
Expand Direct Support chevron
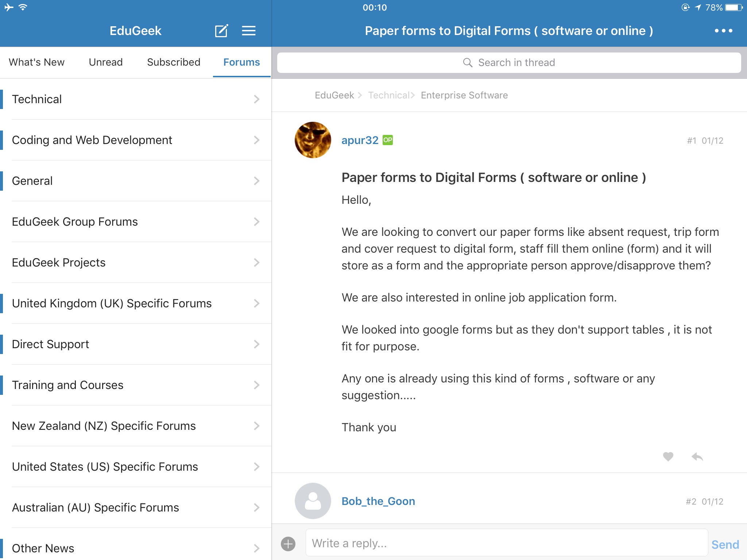(x=256, y=344)
